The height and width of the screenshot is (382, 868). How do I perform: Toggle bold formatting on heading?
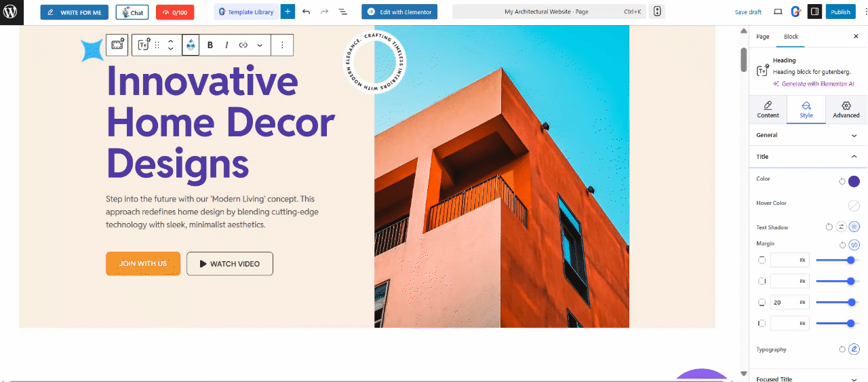coord(210,45)
